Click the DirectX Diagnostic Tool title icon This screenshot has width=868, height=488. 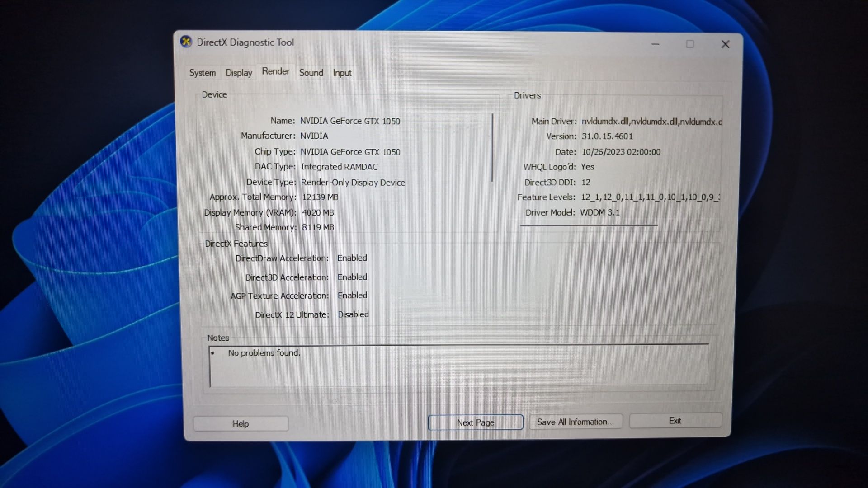(x=186, y=42)
